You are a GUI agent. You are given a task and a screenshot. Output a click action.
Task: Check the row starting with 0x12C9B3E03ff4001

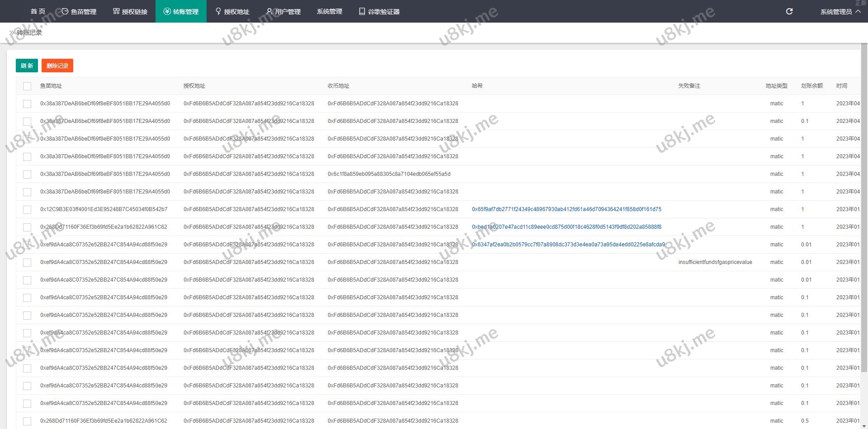[x=27, y=209]
